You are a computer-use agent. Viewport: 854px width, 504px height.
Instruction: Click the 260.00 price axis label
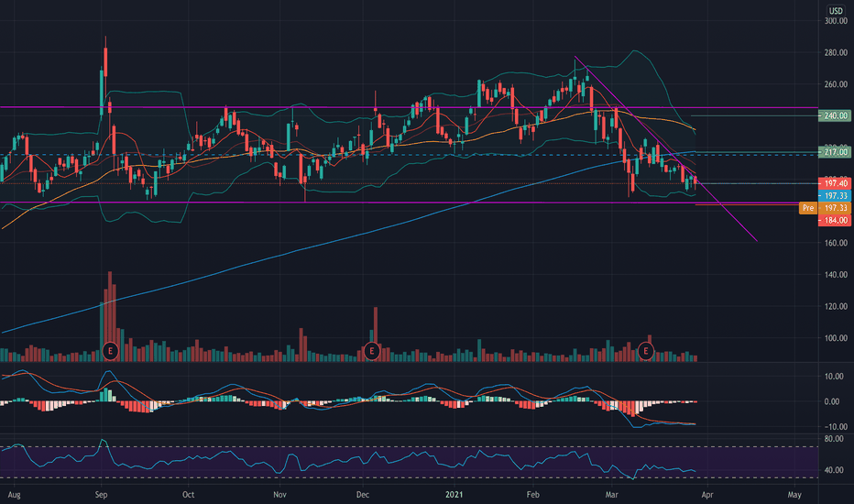836,84
